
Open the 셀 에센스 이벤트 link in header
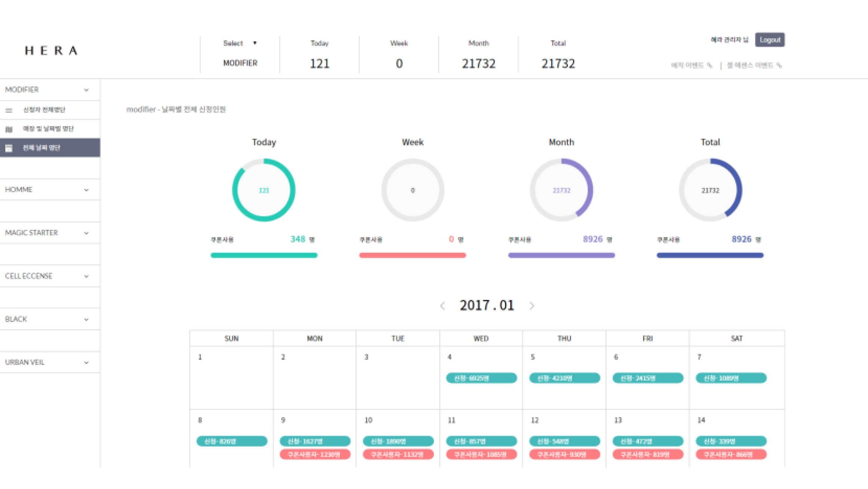click(x=754, y=65)
